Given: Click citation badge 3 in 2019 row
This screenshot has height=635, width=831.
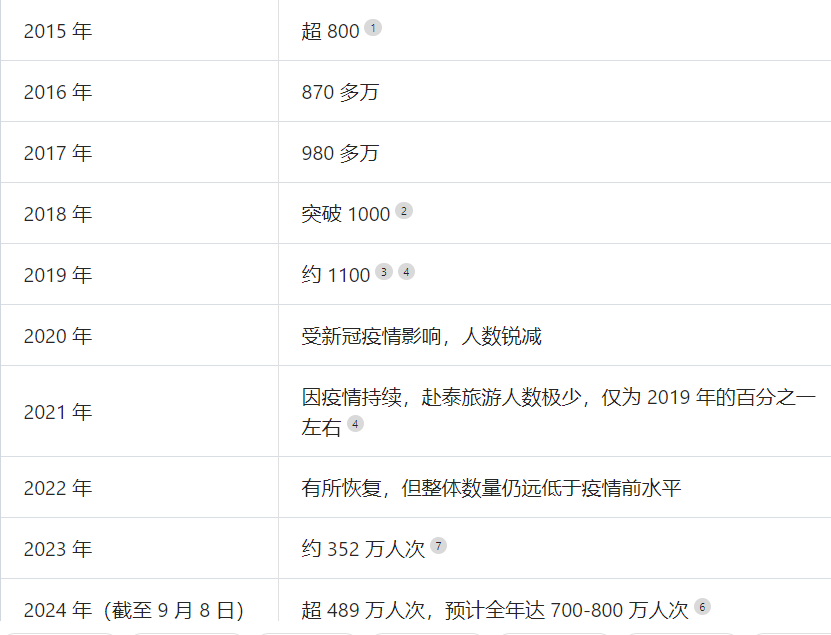Looking at the screenshot, I should pyautogui.click(x=383, y=272).
